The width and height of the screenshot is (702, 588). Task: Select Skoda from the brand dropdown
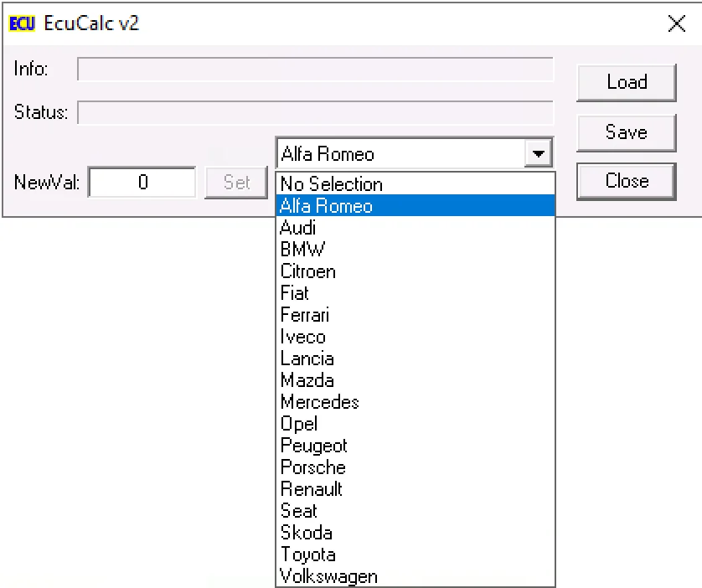[306, 533]
